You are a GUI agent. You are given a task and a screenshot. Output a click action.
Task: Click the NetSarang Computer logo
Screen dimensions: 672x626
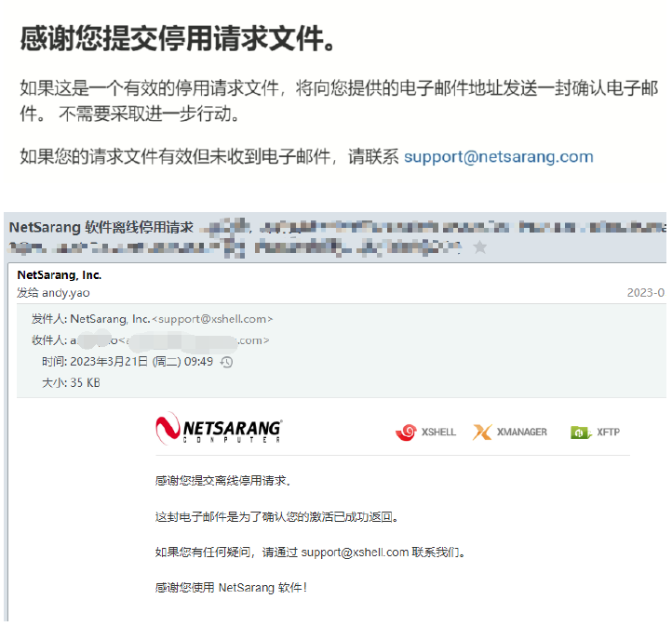coord(219,429)
